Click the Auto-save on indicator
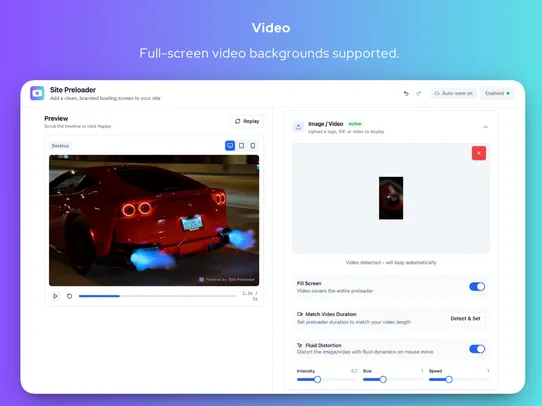 pyautogui.click(x=454, y=93)
